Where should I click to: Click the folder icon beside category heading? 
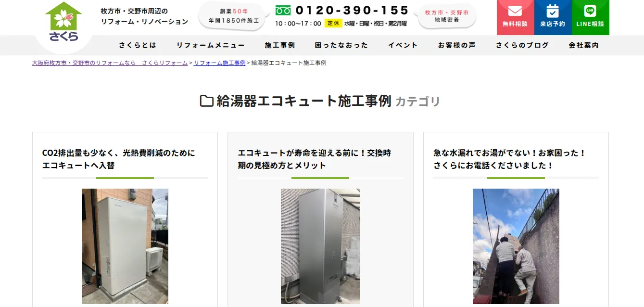(206, 101)
